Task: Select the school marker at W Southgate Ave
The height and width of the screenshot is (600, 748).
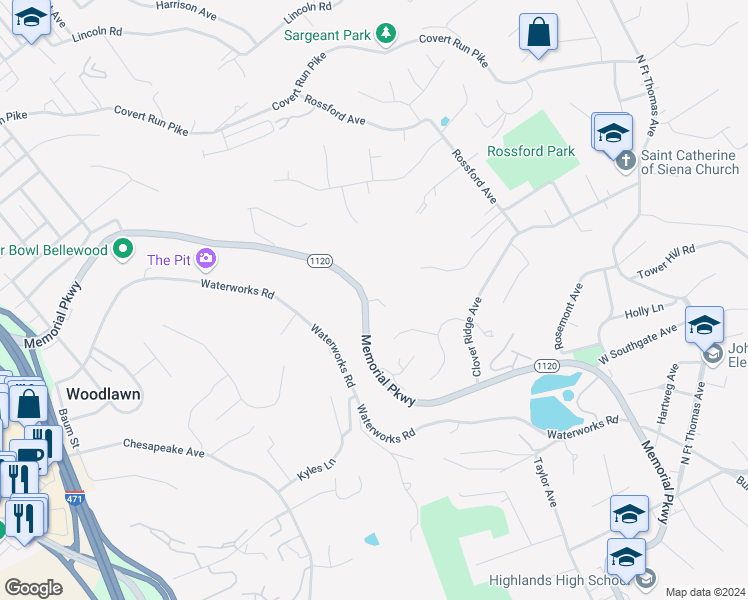Action: click(704, 327)
